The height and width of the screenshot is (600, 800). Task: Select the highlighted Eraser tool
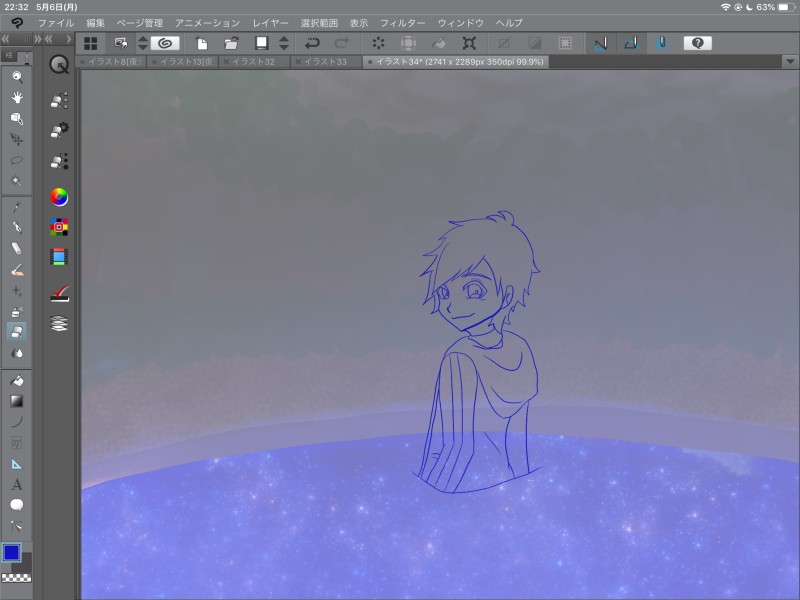click(17, 332)
